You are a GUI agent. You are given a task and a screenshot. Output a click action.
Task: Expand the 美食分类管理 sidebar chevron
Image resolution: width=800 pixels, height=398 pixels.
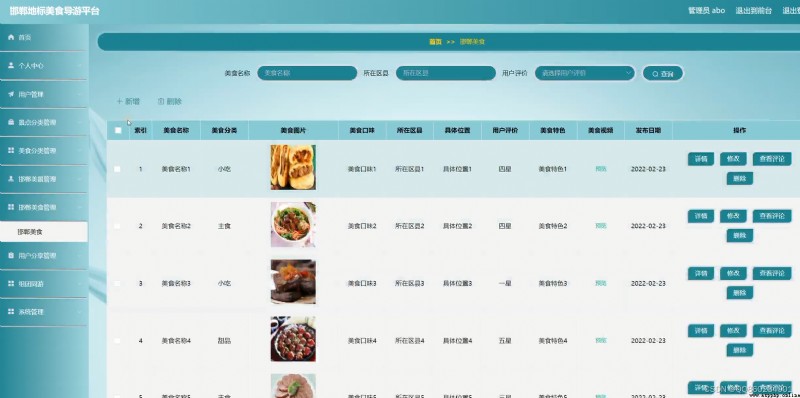(x=80, y=151)
